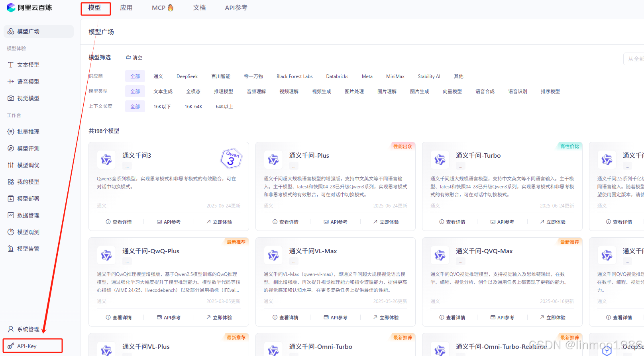View 查看详情 for 通义千问VL-Max
The width and height of the screenshot is (644, 356).
tap(285, 317)
